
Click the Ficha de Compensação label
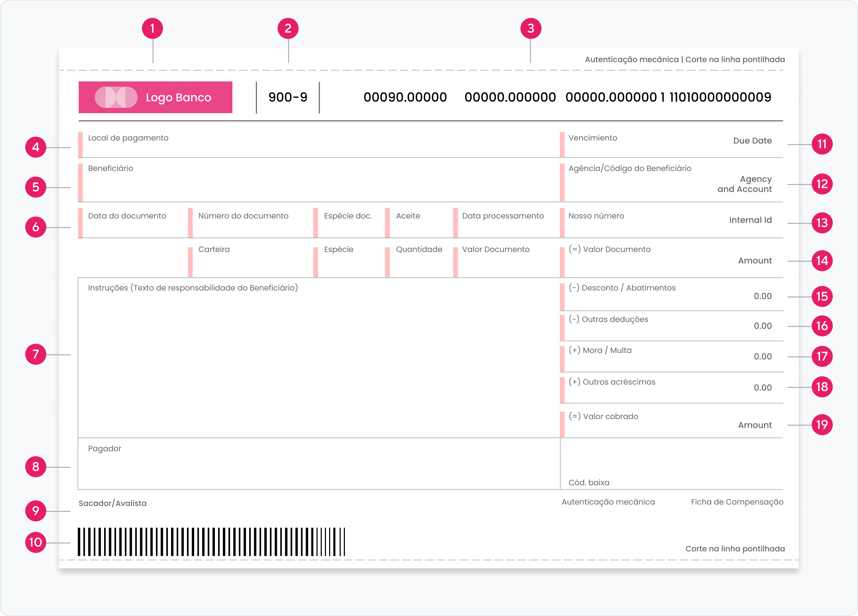pyautogui.click(x=737, y=502)
